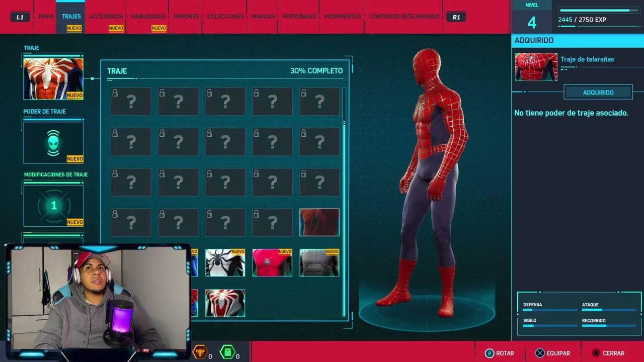Viewport: 644px width, 362px height.
Task: Open the PODER DE TRAJE spider icon slot
Action: [53, 142]
